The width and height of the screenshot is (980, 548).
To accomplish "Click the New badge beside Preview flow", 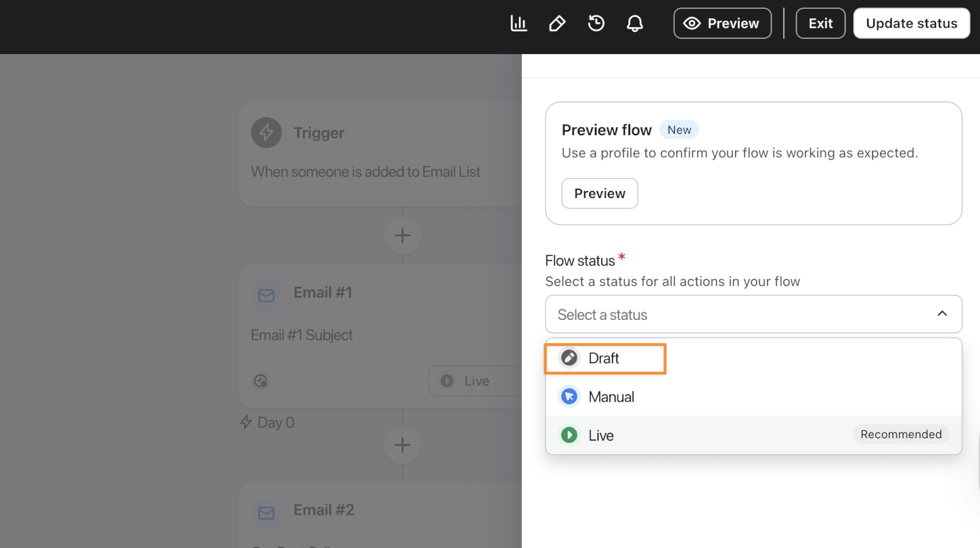I will (x=679, y=130).
